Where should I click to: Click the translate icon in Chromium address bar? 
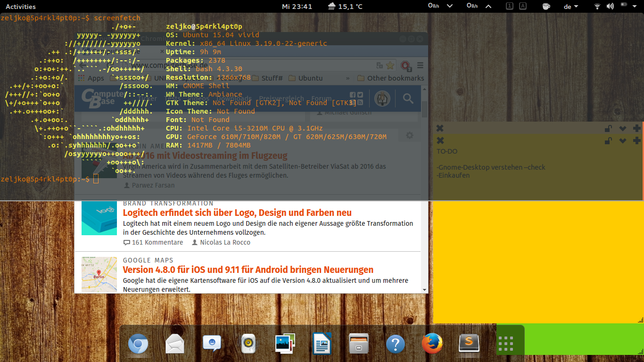(380, 66)
